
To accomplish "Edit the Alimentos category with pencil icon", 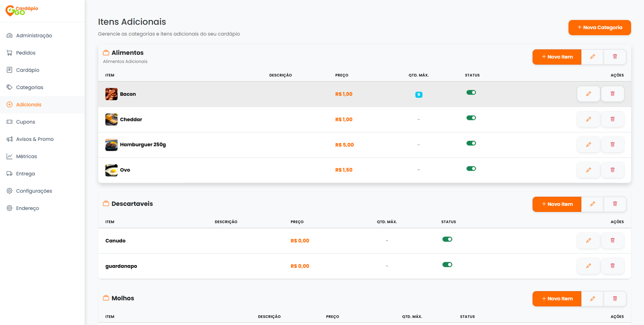I will click(592, 57).
